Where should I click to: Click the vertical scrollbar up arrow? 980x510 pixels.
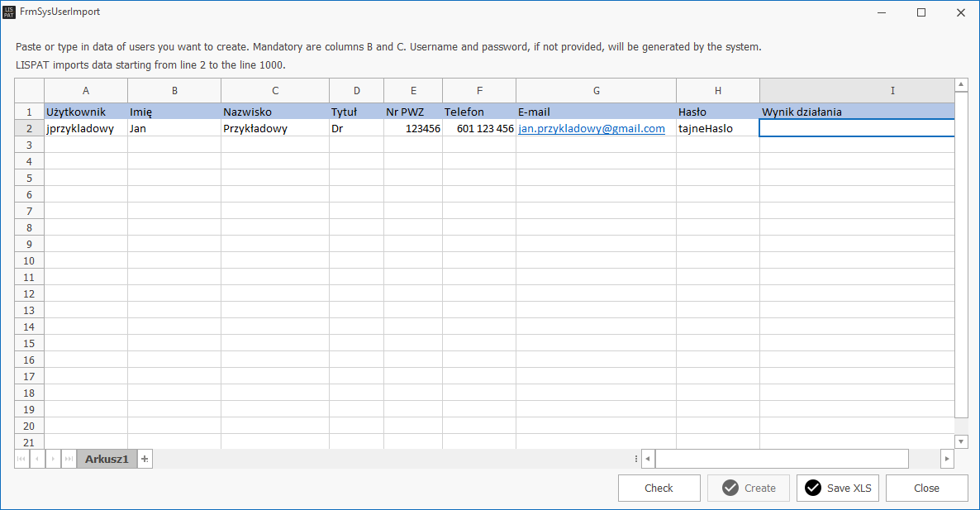tap(961, 84)
